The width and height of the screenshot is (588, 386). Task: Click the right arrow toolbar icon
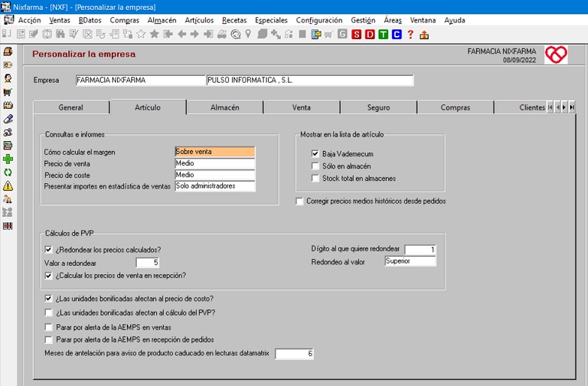194,35
